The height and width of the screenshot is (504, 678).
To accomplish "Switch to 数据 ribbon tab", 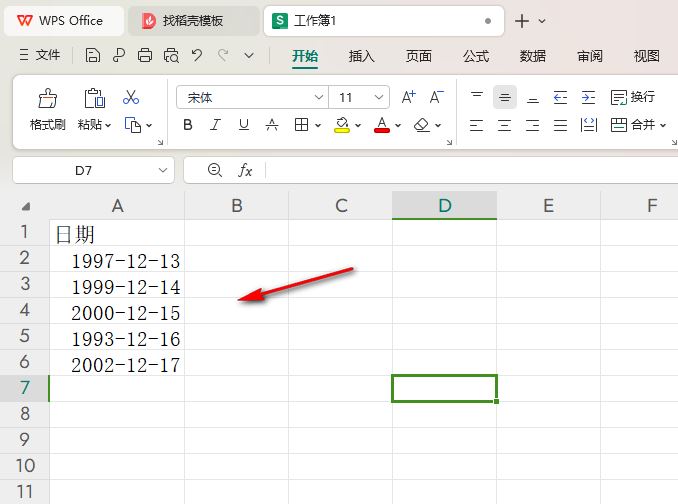I will 533,56.
